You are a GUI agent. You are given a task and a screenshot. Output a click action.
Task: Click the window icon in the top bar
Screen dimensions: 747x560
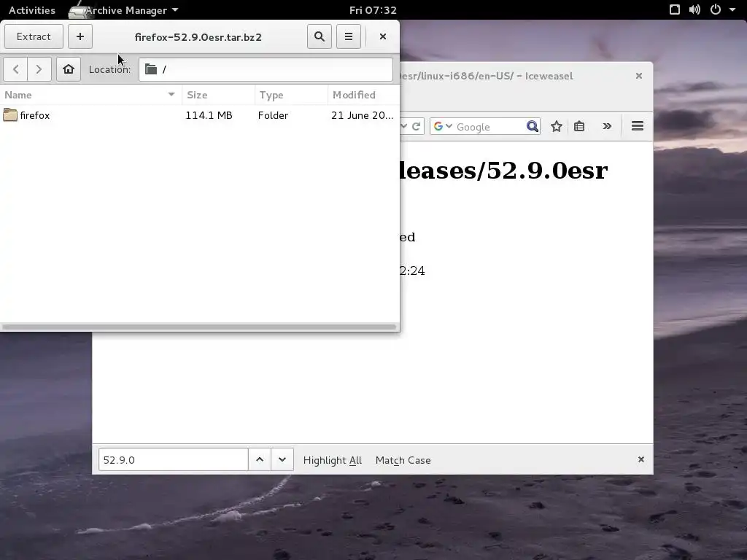675,9
